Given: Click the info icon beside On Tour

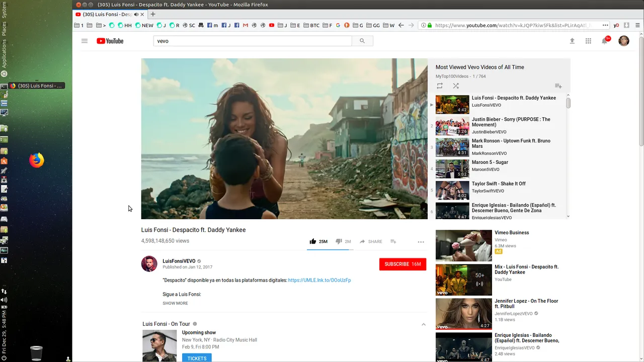Looking at the screenshot, I should [x=195, y=324].
